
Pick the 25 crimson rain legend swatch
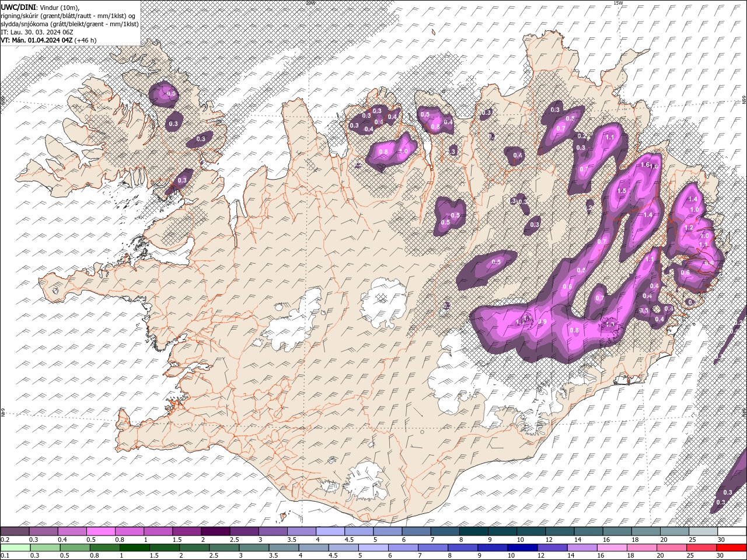(701, 548)
